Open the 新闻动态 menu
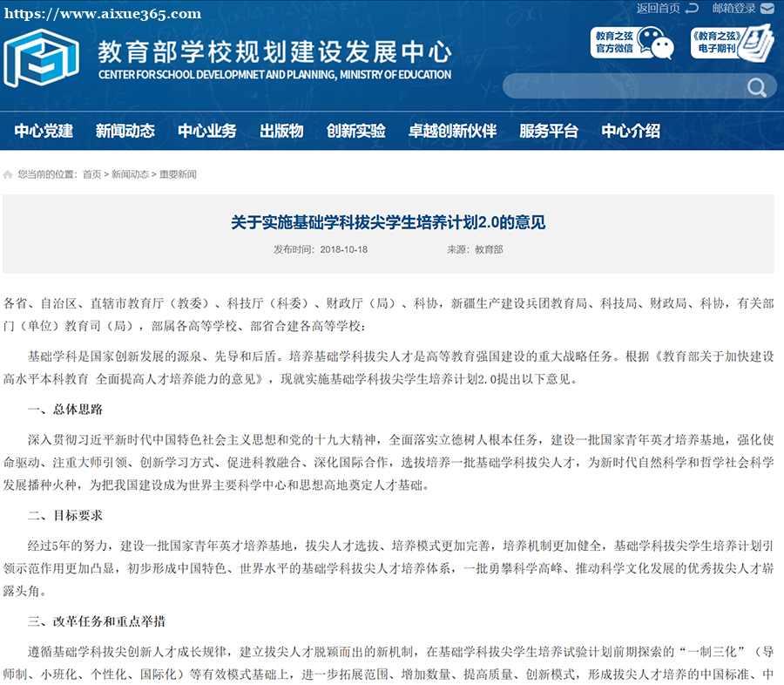The height and width of the screenshot is (685, 784). pyautogui.click(x=125, y=131)
